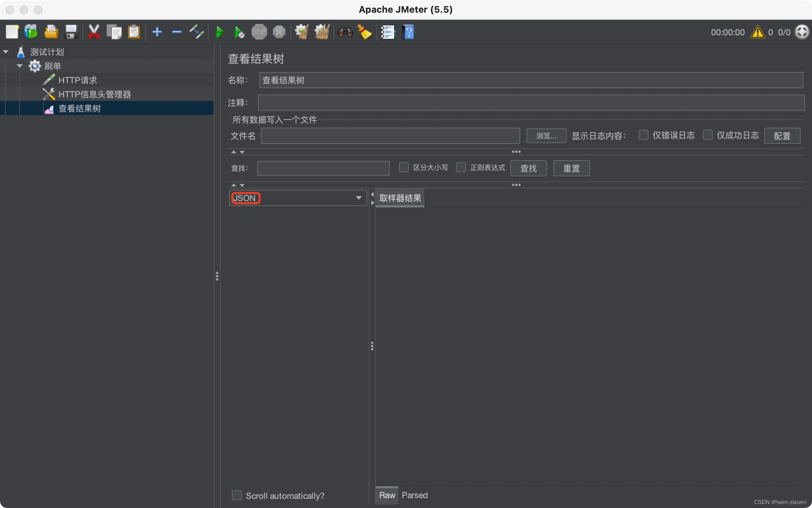Collapse all nodes with minus icon
The image size is (812, 508).
click(x=177, y=32)
